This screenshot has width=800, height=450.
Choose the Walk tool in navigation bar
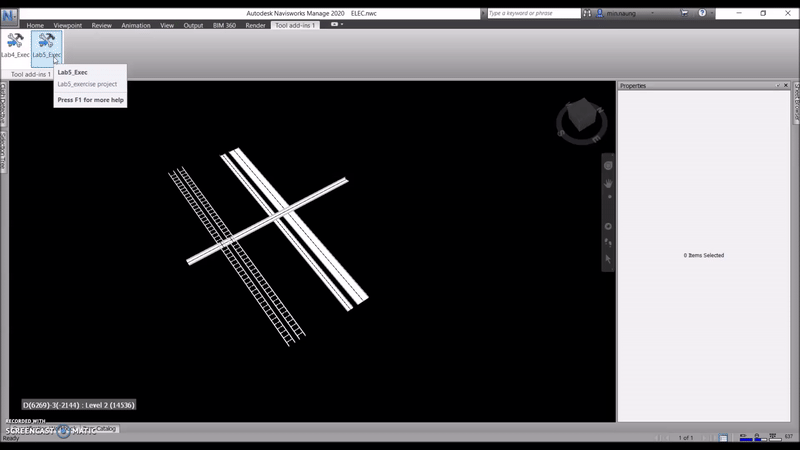point(608,242)
